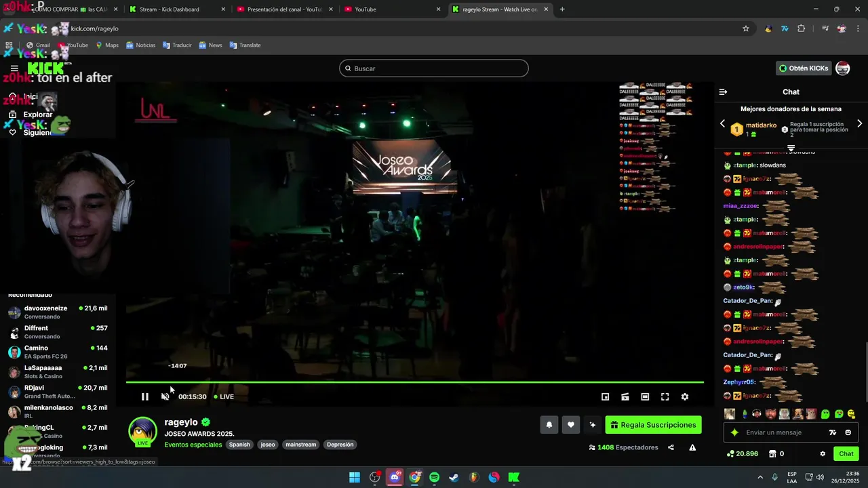Bookmark this page with star icon
Screen dimensions: 868x488
pos(746,28)
